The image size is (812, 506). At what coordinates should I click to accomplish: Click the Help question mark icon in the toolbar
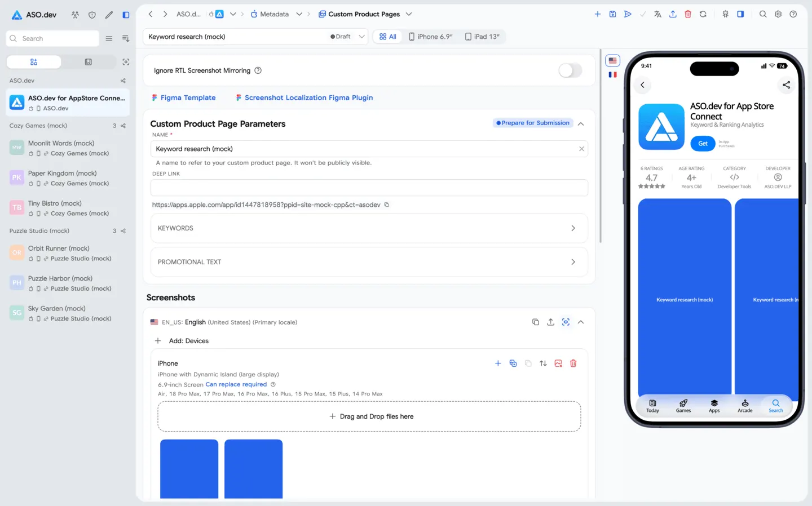tap(793, 14)
